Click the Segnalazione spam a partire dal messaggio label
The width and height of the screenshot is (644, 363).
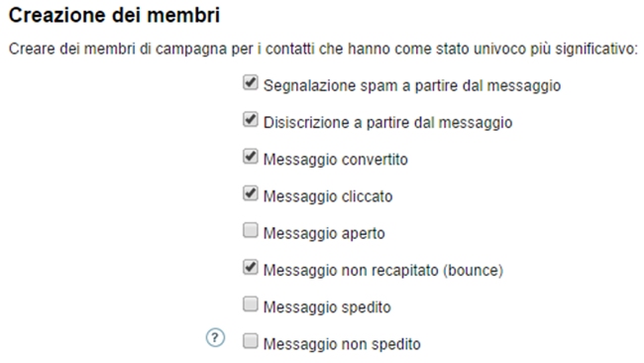(x=412, y=85)
